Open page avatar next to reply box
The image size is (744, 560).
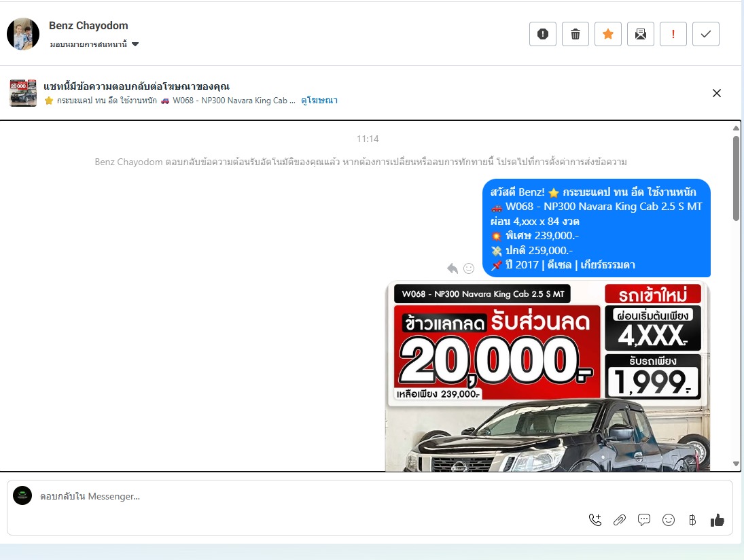pyautogui.click(x=22, y=495)
